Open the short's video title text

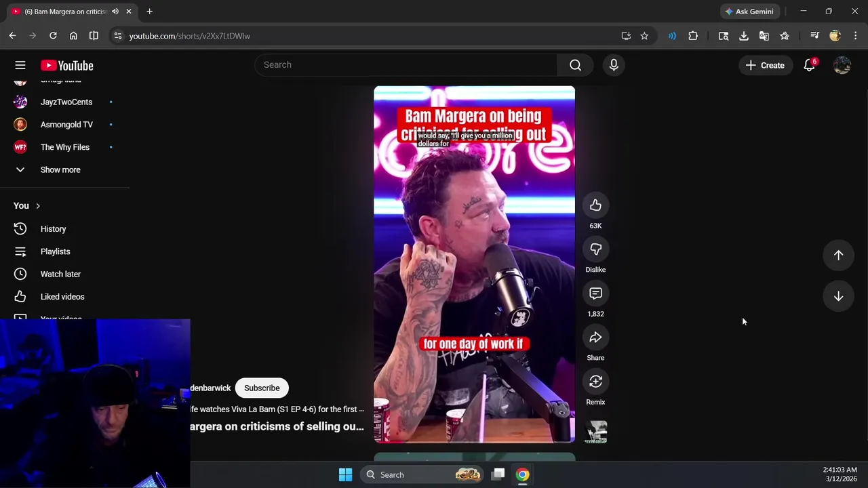click(277, 426)
